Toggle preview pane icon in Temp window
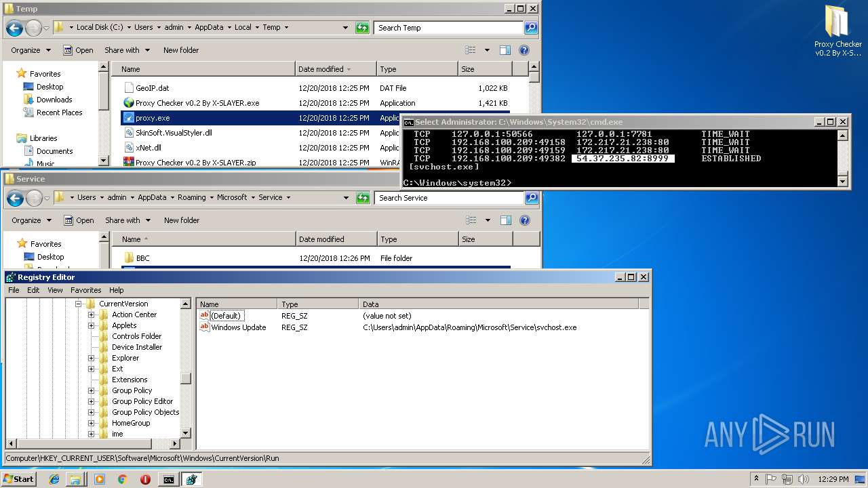Screen dimensions: 868x488 coord(505,50)
